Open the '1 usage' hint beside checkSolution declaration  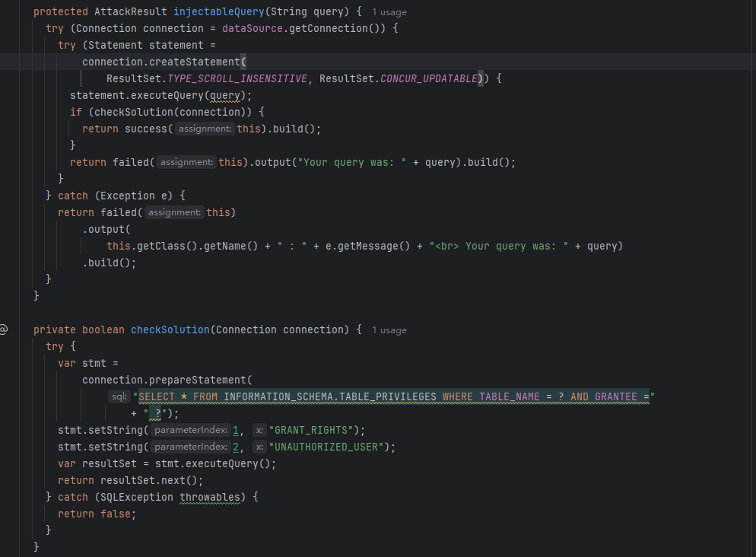(x=389, y=330)
